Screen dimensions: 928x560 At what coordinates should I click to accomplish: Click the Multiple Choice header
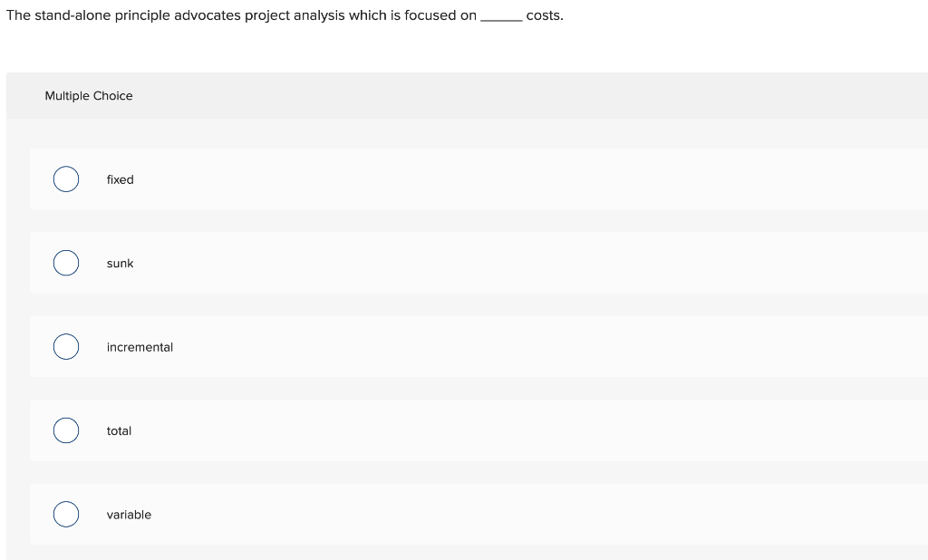click(89, 95)
